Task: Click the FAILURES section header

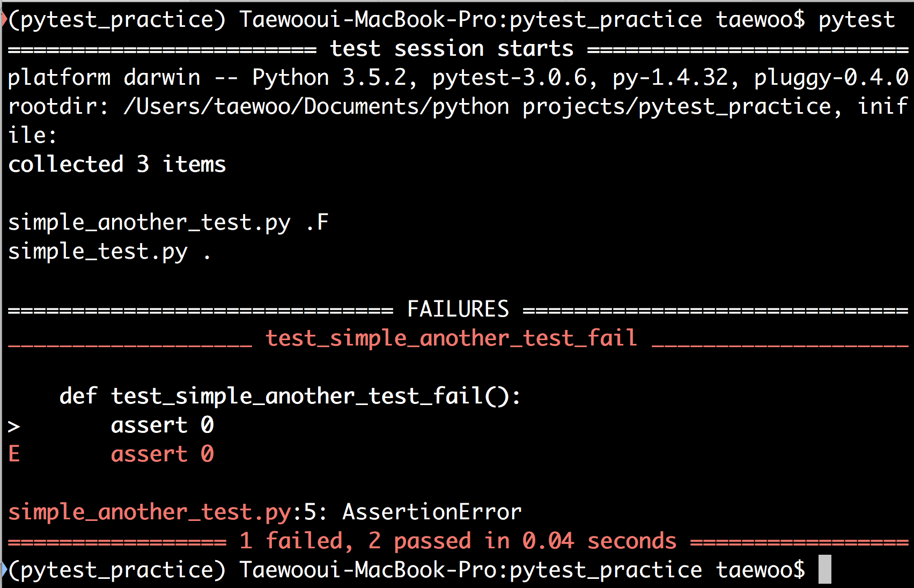Action: click(x=458, y=309)
